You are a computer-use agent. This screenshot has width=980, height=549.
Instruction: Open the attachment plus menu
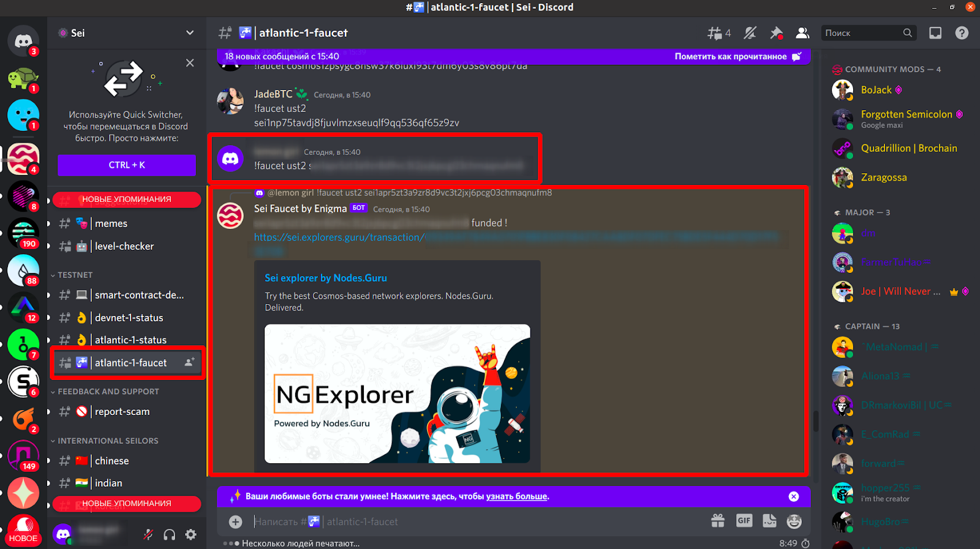(235, 521)
